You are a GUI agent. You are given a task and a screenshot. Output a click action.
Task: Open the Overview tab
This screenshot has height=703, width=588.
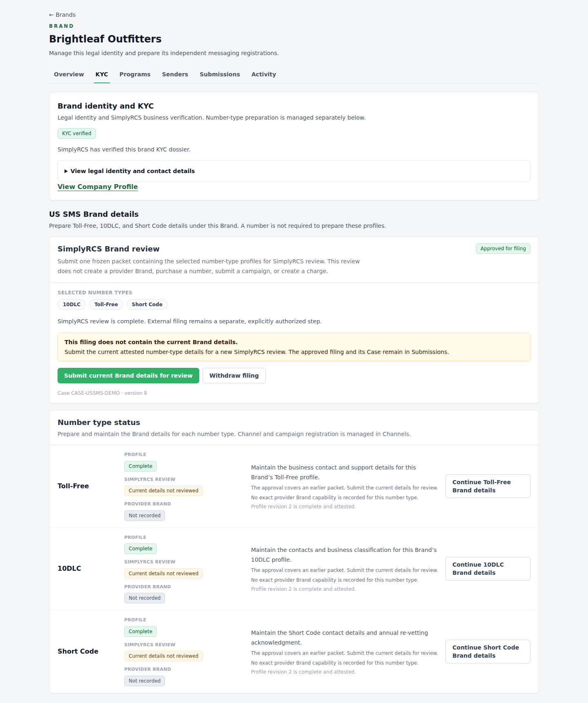pyautogui.click(x=69, y=74)
